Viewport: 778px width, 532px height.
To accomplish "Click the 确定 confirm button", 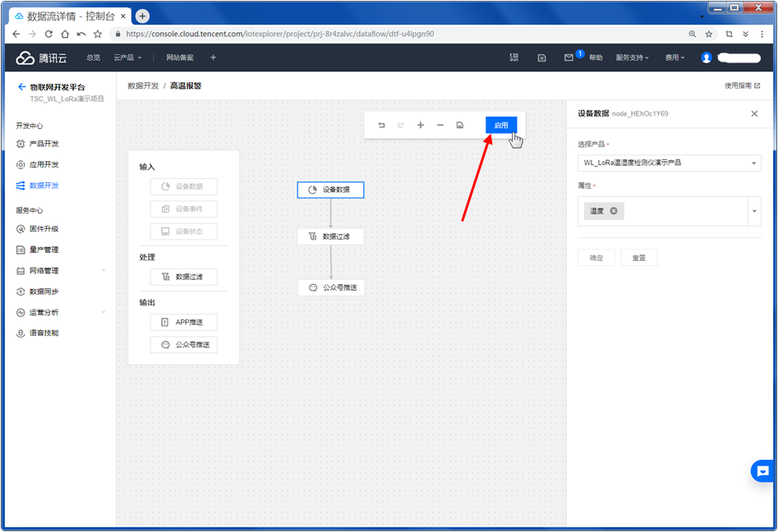I will (596, 258).
